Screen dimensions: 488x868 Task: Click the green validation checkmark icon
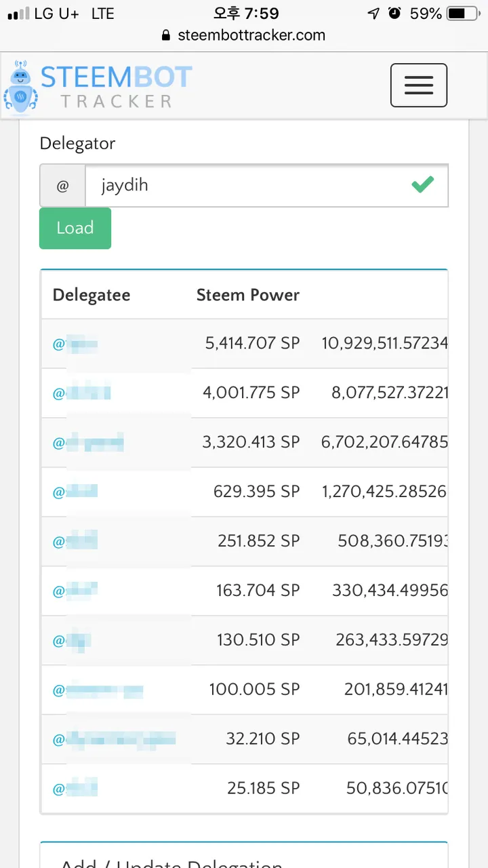coord(423,184)
